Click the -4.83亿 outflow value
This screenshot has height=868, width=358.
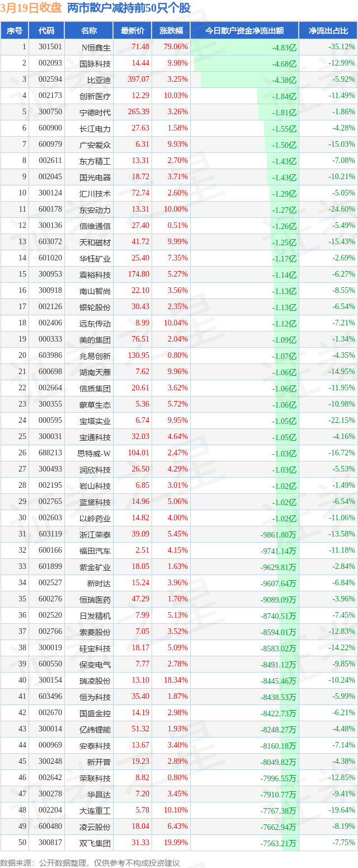coord(284,47)
